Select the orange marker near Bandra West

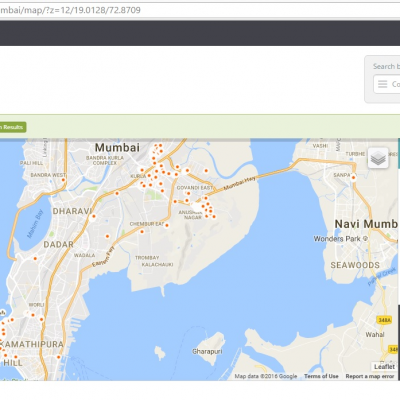tap(63, 180)
